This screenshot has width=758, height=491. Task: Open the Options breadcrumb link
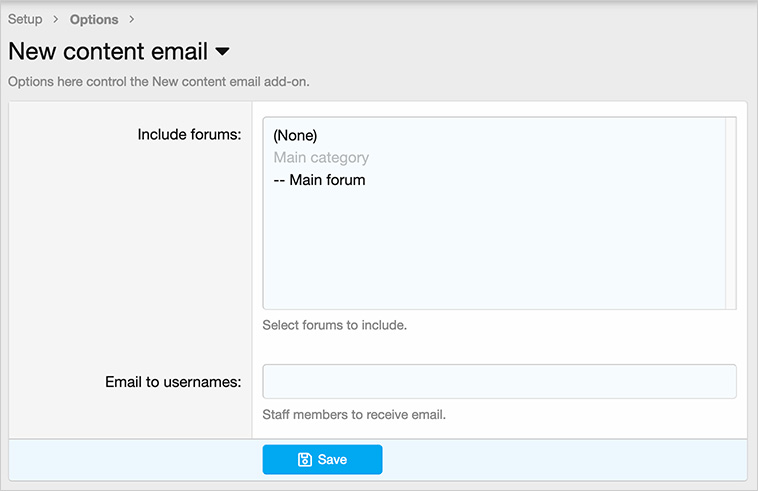point(94,19)
